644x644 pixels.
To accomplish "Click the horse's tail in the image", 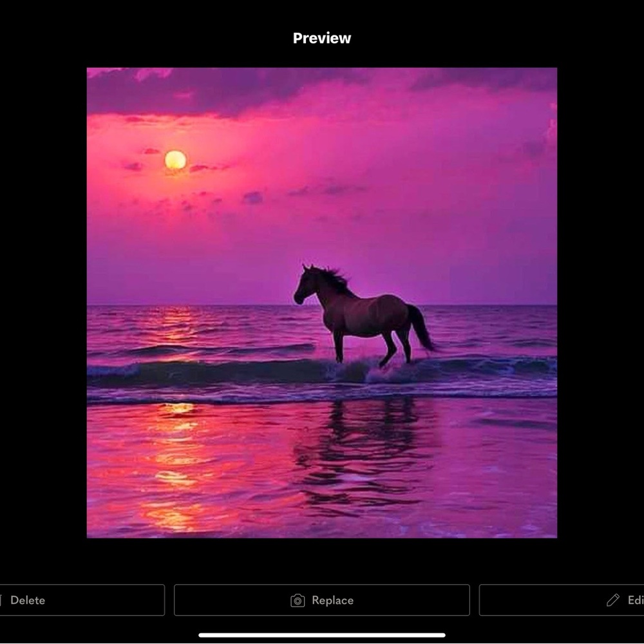I will (421, 328).
